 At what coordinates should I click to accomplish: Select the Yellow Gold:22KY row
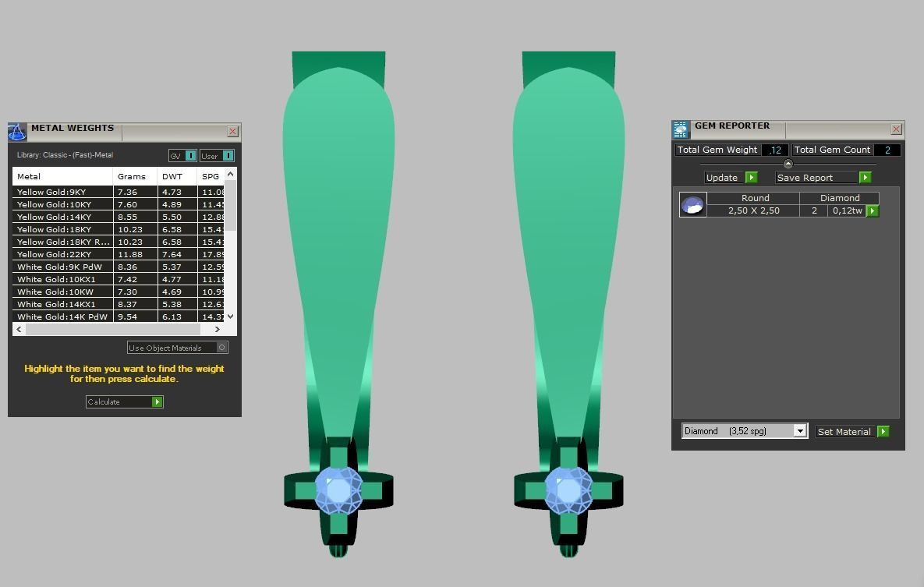119,255
